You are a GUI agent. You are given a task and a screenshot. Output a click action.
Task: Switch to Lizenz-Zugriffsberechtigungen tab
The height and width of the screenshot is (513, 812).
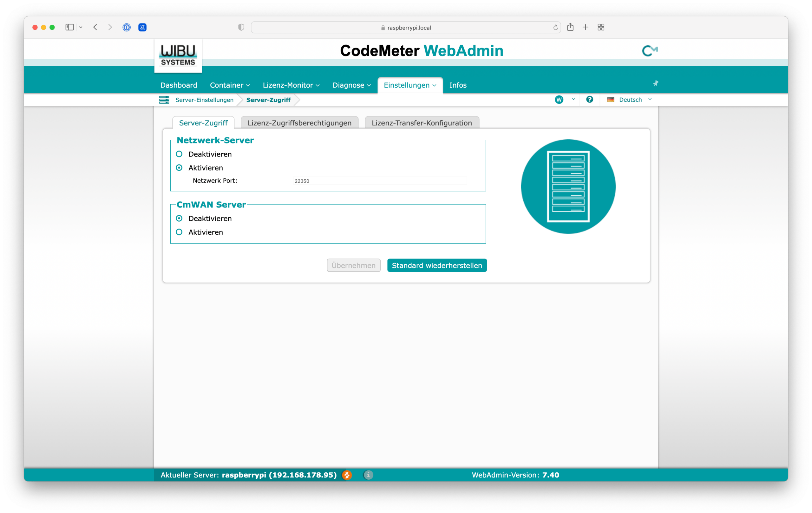[x=299, y=123]
